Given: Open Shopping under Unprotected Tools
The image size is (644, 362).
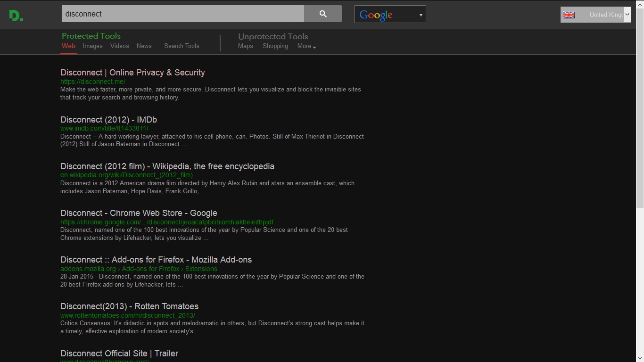Looking at the screenshot, I should point(275,46).
